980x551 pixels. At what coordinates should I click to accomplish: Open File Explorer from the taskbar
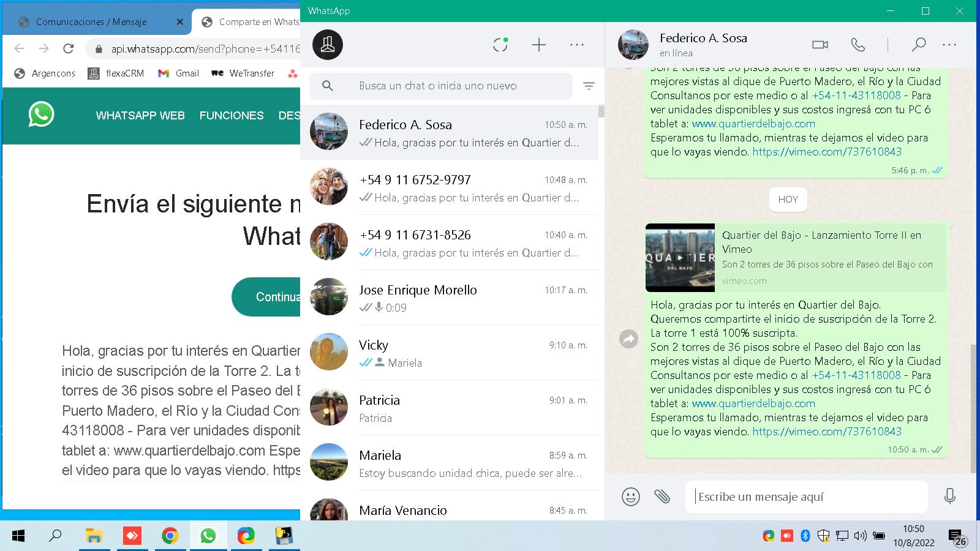pos(94,536)
